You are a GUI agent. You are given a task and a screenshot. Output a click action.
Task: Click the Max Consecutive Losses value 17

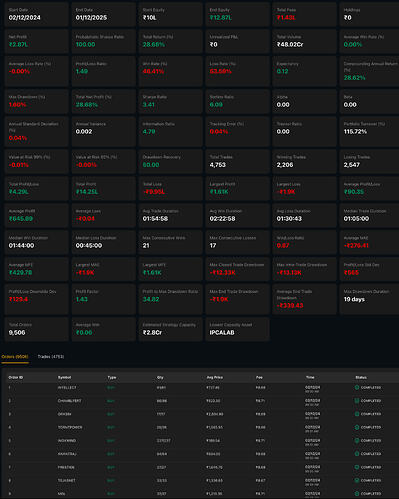pyautogui.click(x=213, y=246)
